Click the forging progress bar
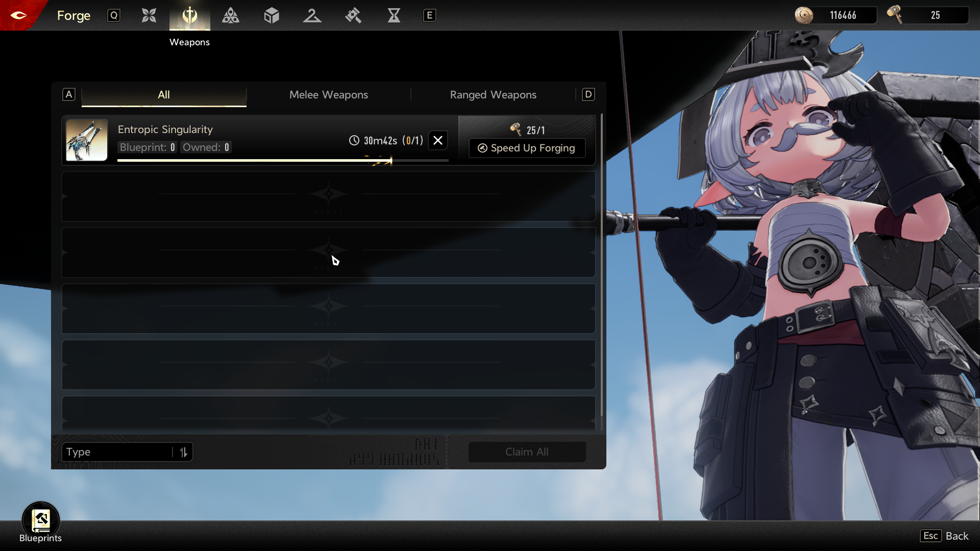This screenshot has height=551, width=980. pyautogui.click(x=282, y=160)
